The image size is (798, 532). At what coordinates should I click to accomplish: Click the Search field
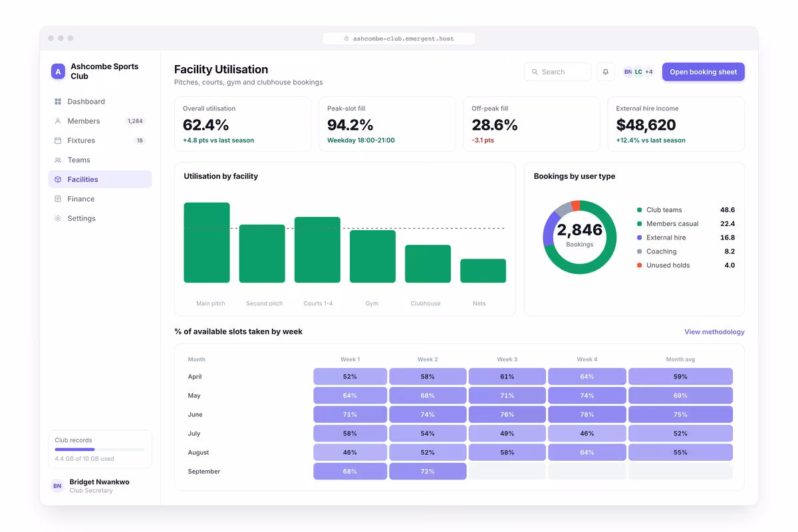coord(557,72)
